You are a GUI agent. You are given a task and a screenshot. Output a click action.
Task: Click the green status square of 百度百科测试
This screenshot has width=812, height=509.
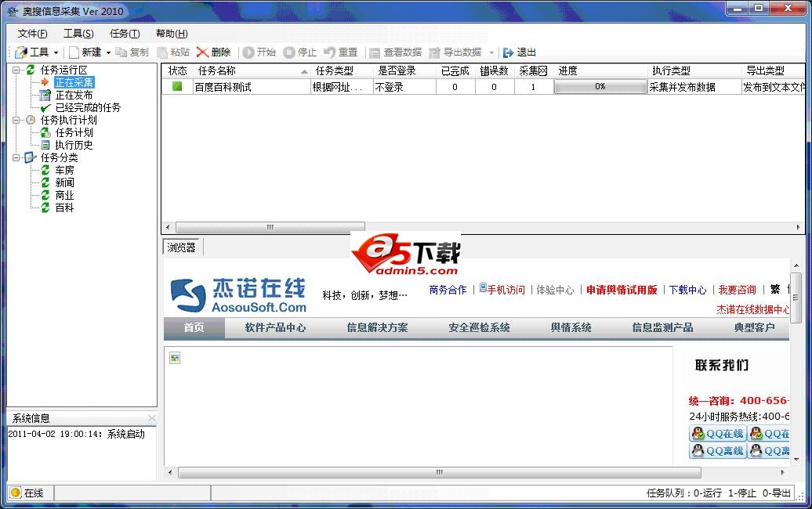click(x=177, y=86)
